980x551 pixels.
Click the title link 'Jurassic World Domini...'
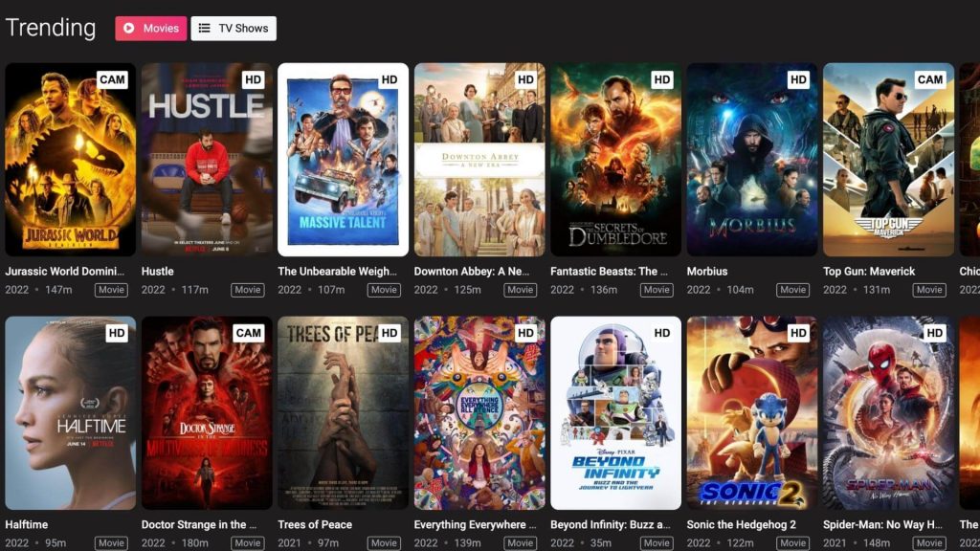click(x=64, y=271)
